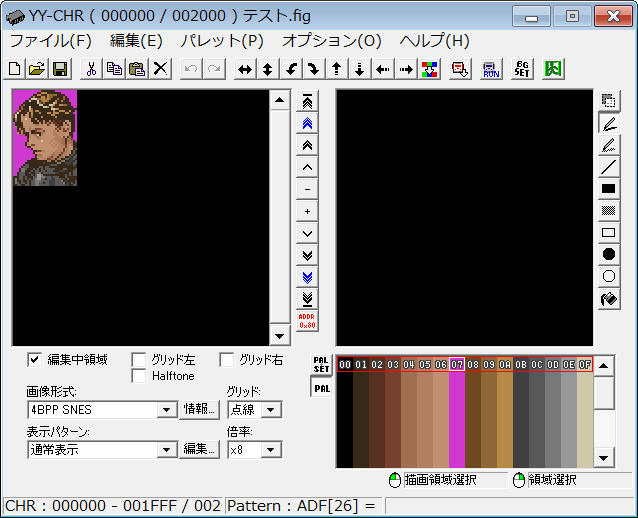Image resolution: width=638 pixels, height=518 pixels.
Task: Select the Pen drawing tool
Action: point(609,123)
